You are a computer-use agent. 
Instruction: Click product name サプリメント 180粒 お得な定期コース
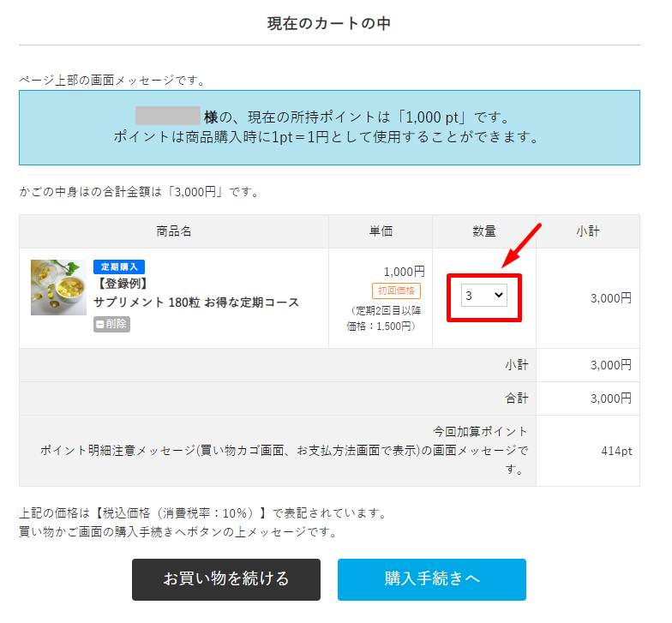[196, 303]
